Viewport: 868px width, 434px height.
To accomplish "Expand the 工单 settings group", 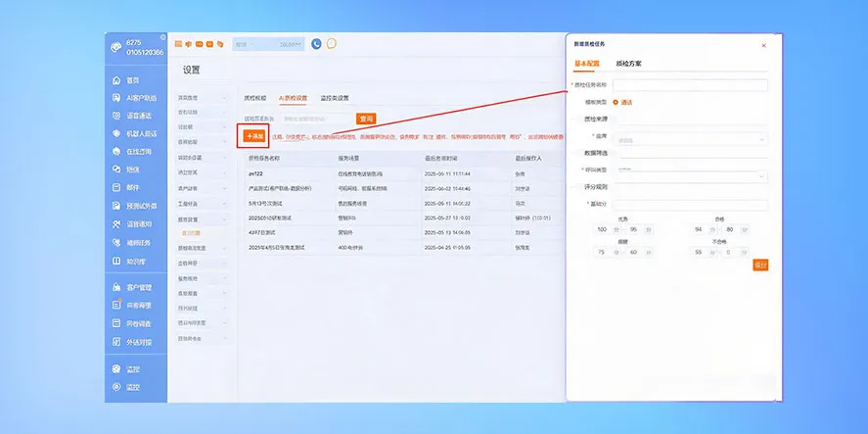I will point(202,204).
